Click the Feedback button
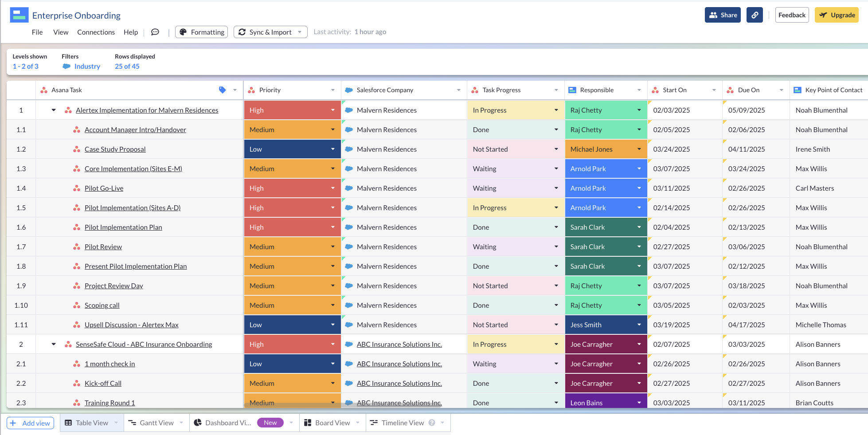The width and height of the screenshot is (868, 435). coord(792,15)
